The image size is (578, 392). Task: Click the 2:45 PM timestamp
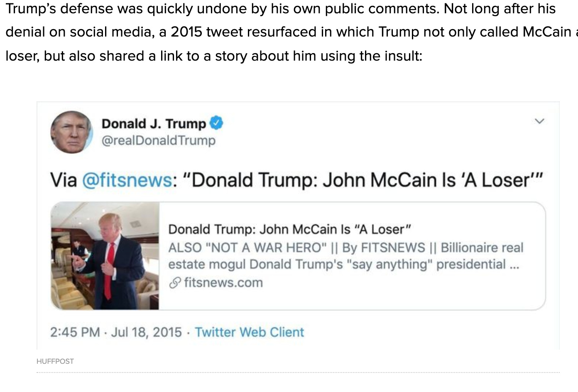coord(75,332)
